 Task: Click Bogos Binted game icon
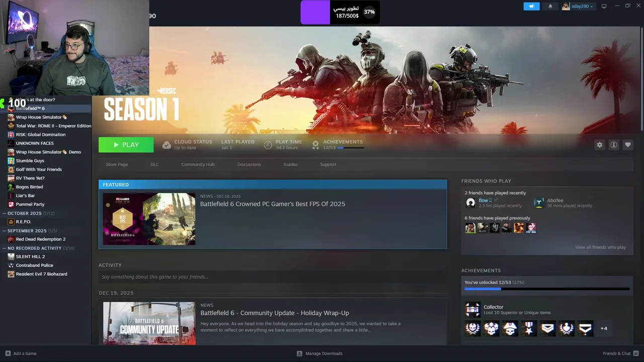tap(11, 187)
